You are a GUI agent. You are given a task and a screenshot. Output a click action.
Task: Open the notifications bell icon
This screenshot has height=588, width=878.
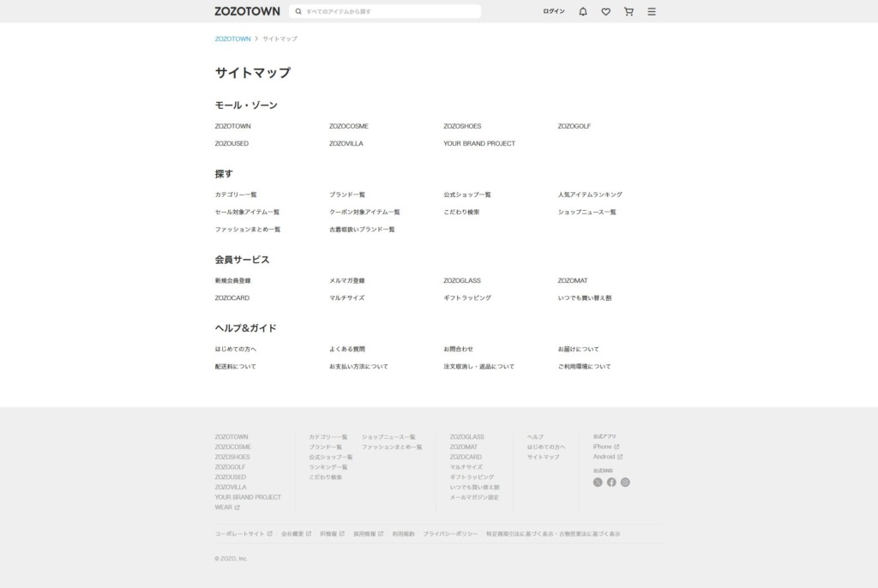click(583, 12)
